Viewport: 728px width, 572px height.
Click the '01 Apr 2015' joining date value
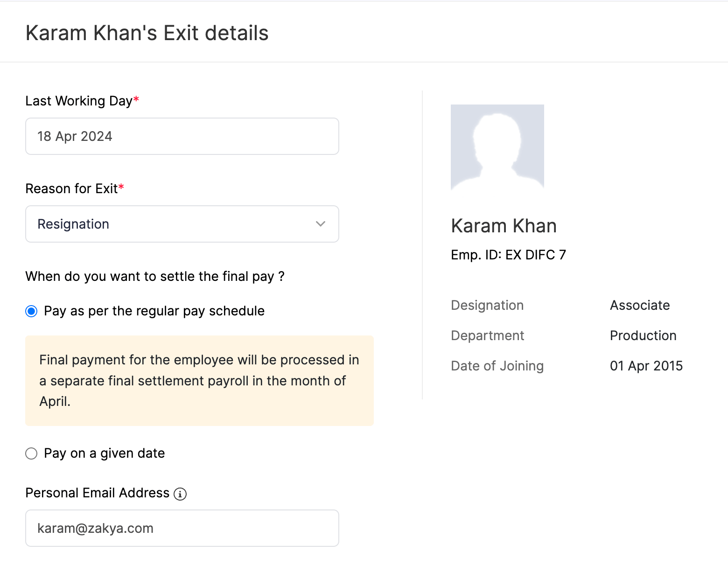pyautogui.click(x=646, y=366)
